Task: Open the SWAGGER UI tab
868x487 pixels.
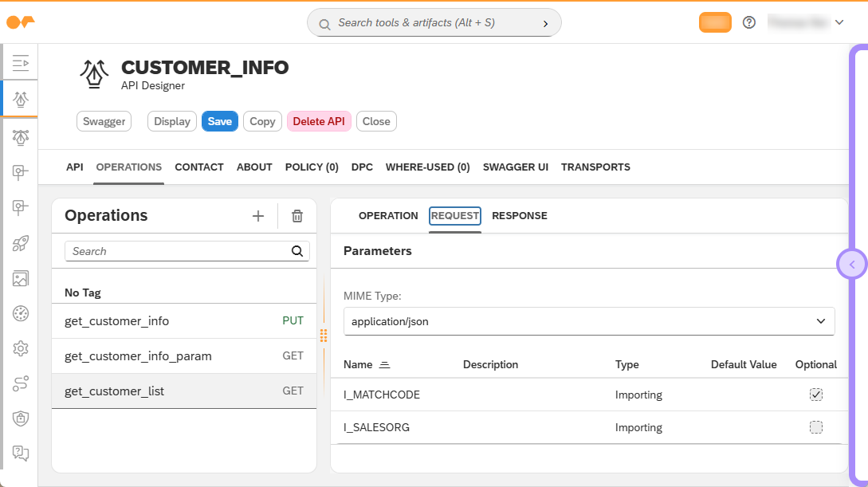Action: click(x=515, y=167)
